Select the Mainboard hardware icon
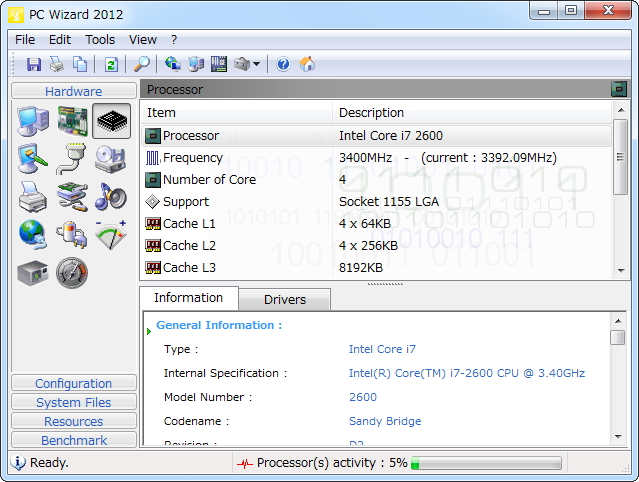The image size is (639, 482). (x=72, y=121)
